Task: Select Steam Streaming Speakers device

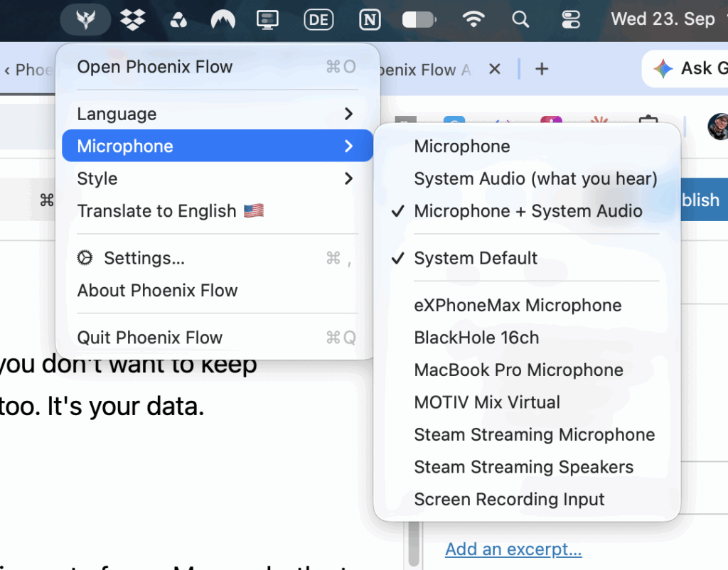Action: click(527, 467)
